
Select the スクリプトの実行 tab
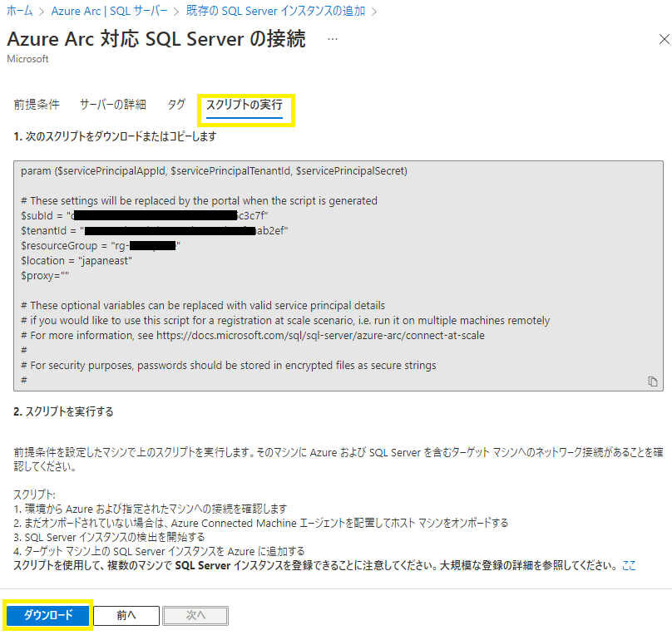(245, 105)
